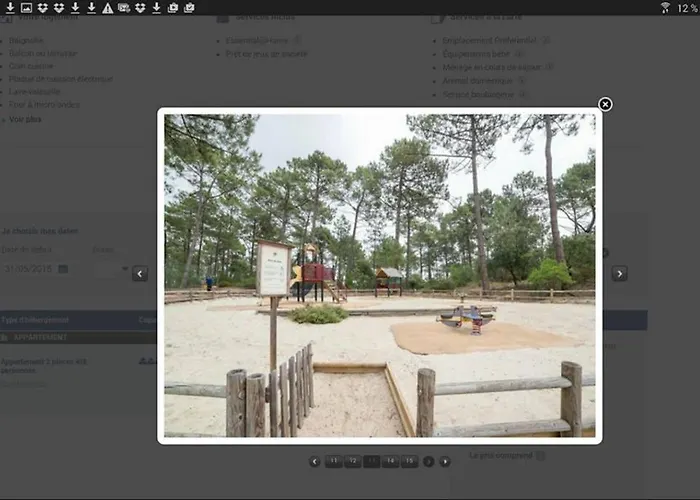This screenshot has height=500, width=700.
Task: Jump to photo 11 in the pager
Action: point(333,461)
